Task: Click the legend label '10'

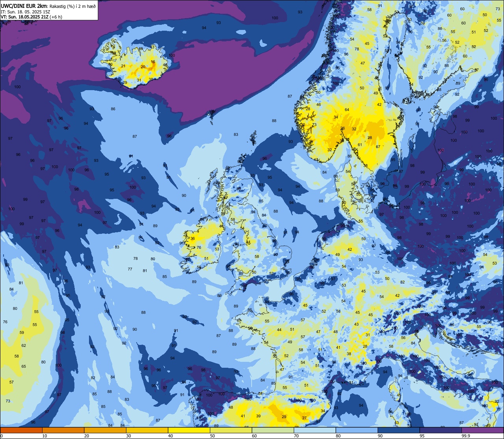Action: [44, 436]
